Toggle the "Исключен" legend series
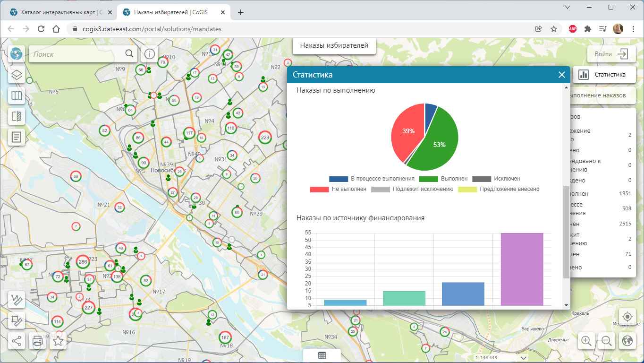 pyautogui.click(x=496, y=179)
